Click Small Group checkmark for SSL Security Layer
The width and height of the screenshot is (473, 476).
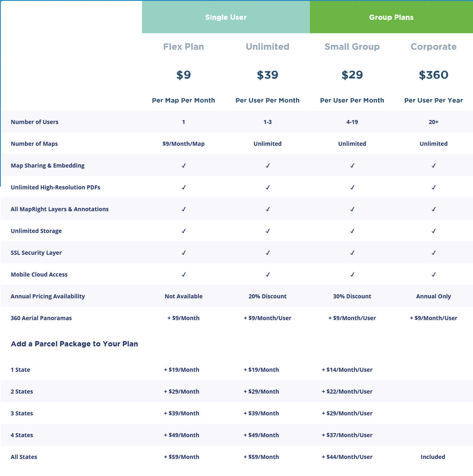coord(352,253)
